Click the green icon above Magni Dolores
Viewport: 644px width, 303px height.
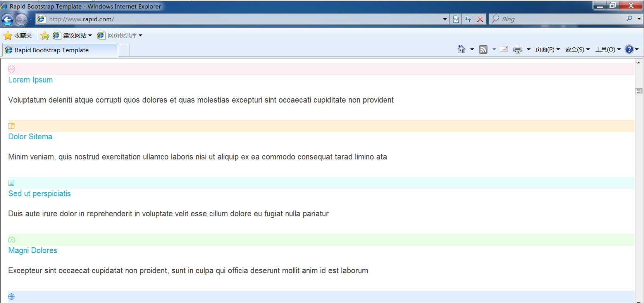pos(12,240)
